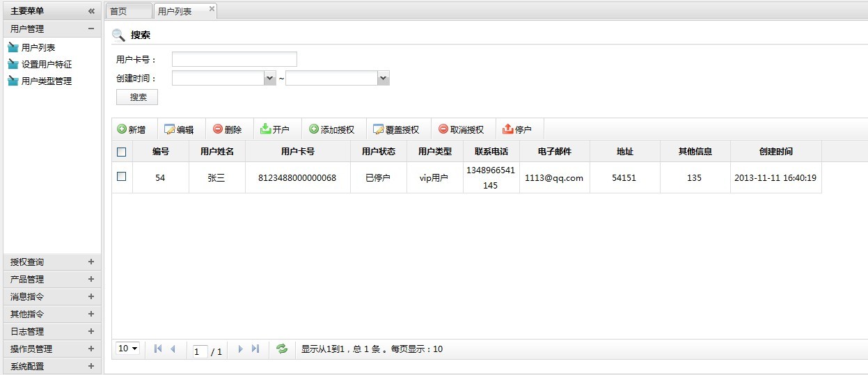Click the 删除 (delete) toolbar icon
This screenshot has height=375, width=868.
[x=218, y=129]
